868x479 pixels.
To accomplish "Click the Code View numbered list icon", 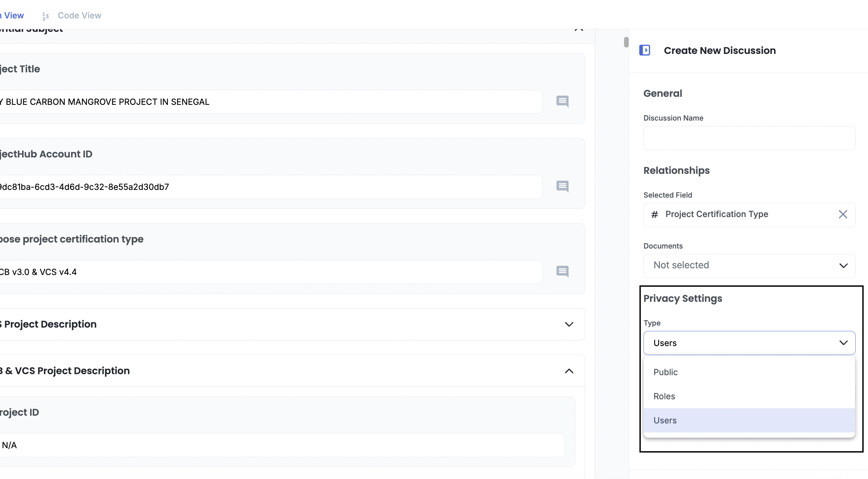I will (x=46, y=16).
